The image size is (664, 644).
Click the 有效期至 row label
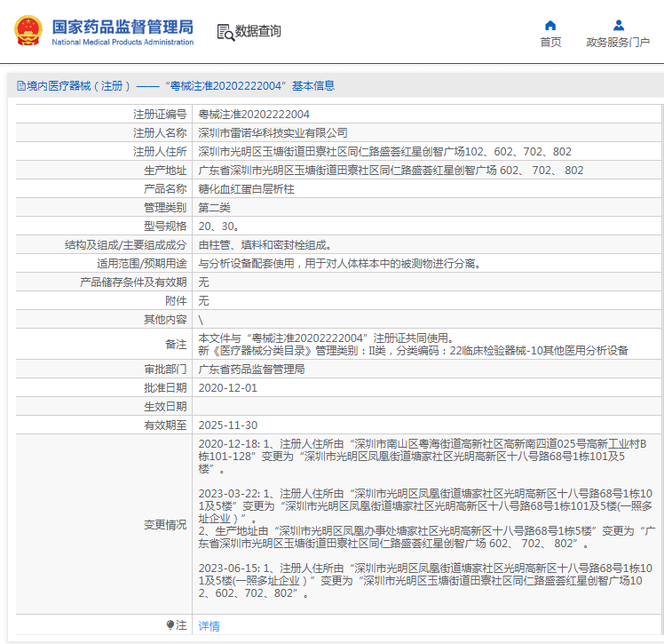pos(165,425)
